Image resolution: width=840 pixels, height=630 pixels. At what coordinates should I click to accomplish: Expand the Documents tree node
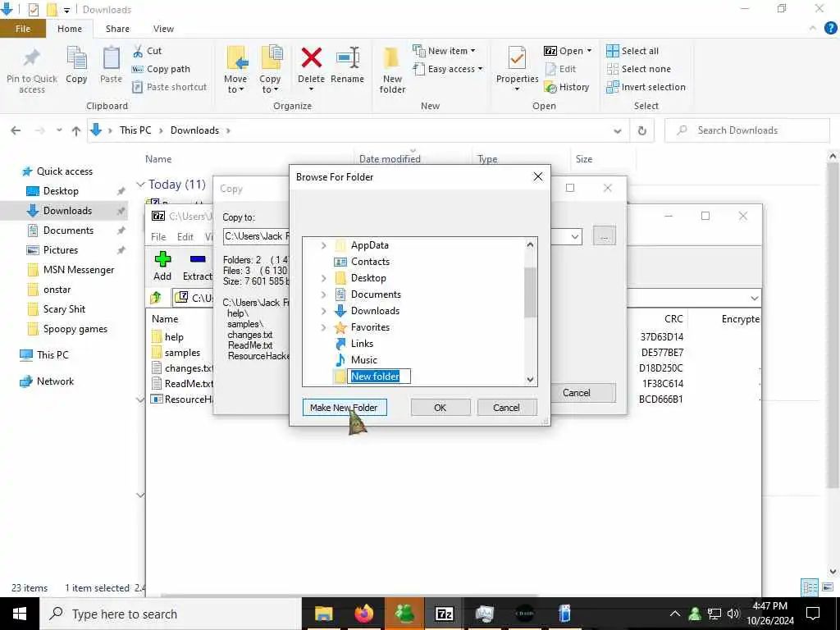(x=323, y=294)
